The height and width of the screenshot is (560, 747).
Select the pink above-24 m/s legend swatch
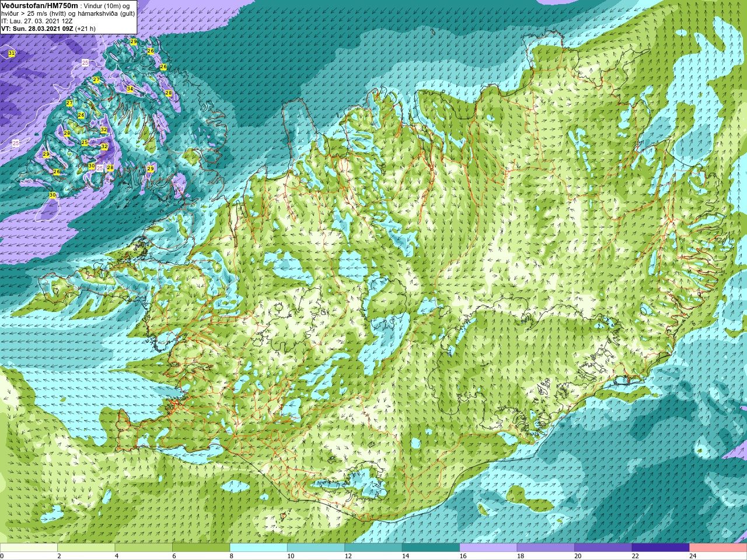pos(718,548)
